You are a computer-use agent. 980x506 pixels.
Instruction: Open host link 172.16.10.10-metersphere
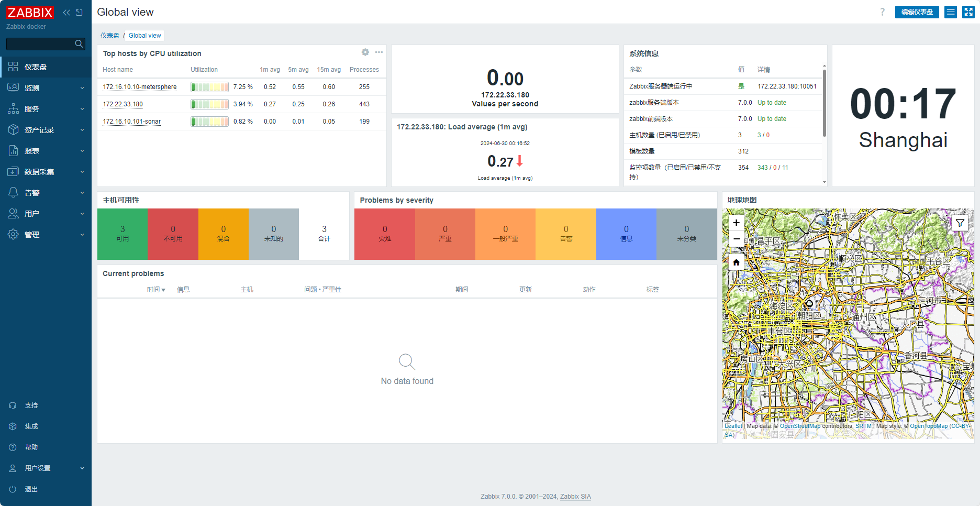(139, 87)
